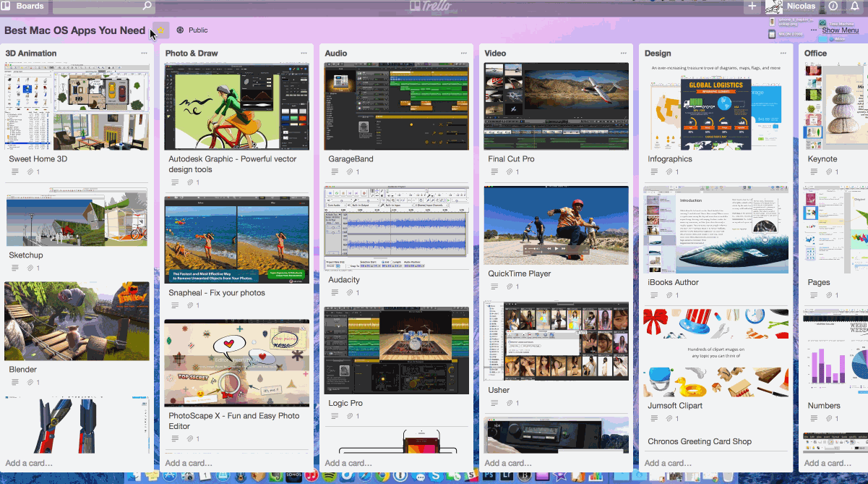This screenshot has width=868, height=484.
Task: Click attachment paperclip on Sketchup card
Action: 30,268
